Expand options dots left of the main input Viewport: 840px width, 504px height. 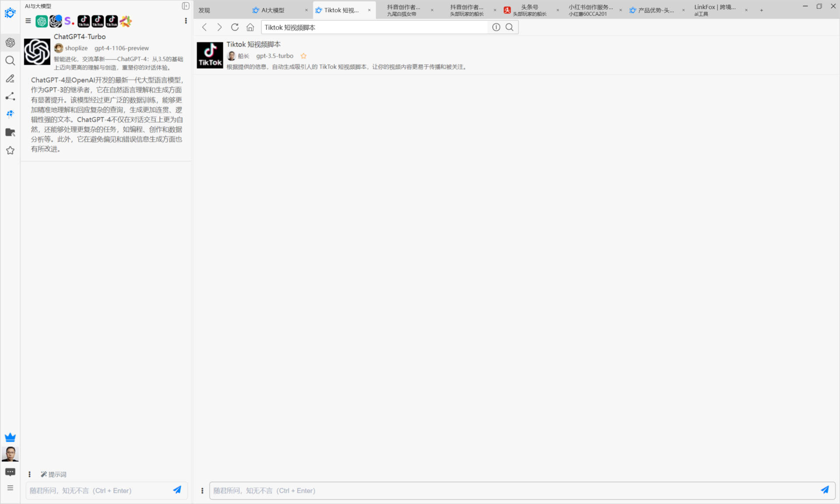pos(202,490)
